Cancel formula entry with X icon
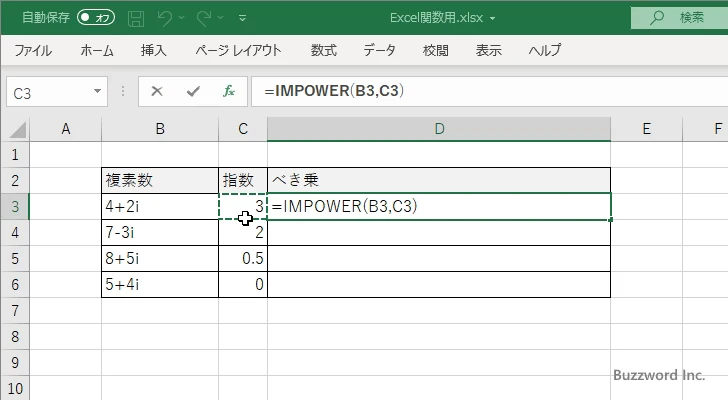This screenshot has height=400, width=728. [157, 91]
